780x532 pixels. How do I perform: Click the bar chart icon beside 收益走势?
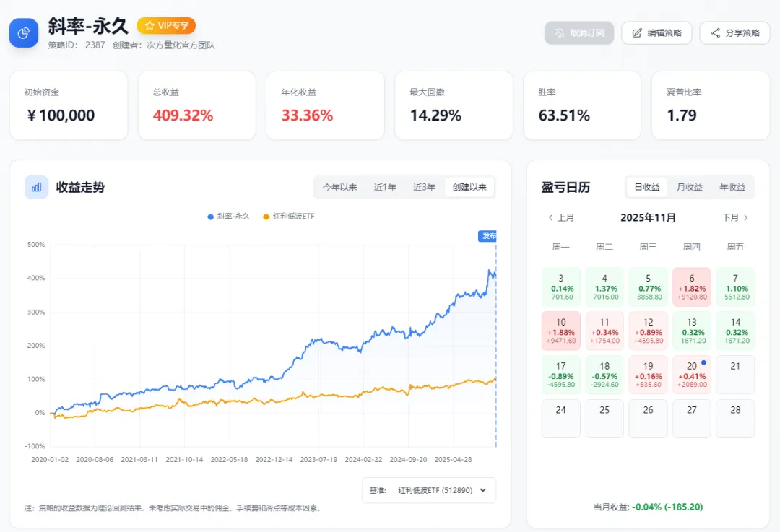point(36,187)
